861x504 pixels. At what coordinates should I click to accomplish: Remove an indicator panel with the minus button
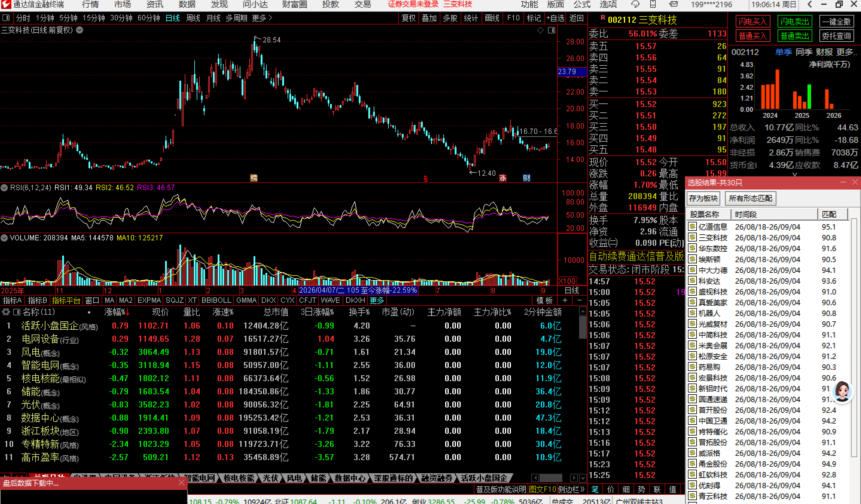tap(579, 300)
